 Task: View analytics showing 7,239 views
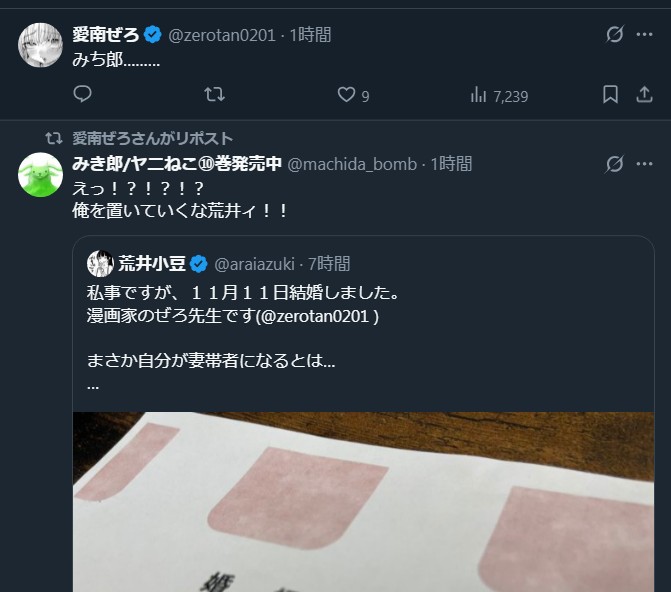pyautogui.click(x=499, y=95)
